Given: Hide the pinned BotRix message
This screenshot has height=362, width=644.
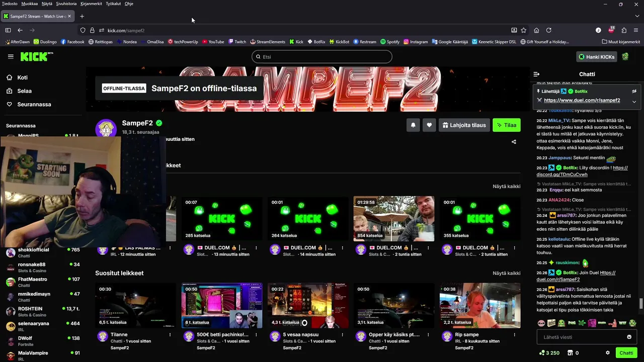Looking at the screenshot, I should 634,92.
